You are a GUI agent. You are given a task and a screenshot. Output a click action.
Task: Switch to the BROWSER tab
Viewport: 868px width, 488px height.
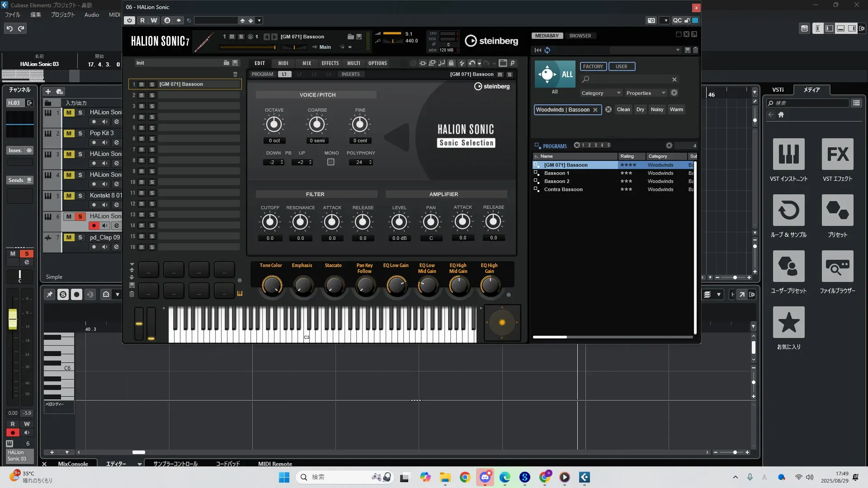(x=580, y=36)
